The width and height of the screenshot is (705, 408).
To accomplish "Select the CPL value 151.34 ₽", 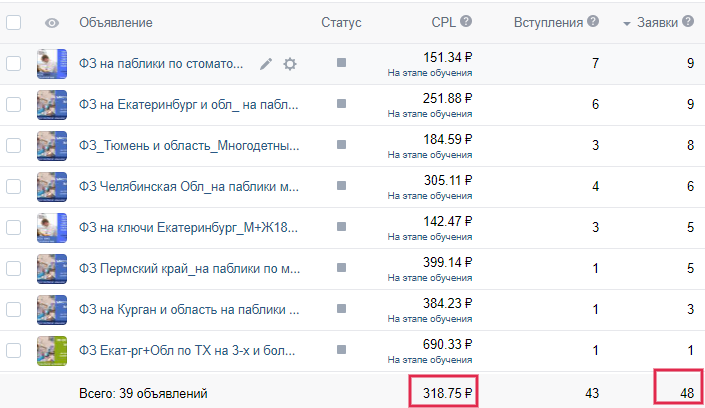I will [x=447, y=58].
